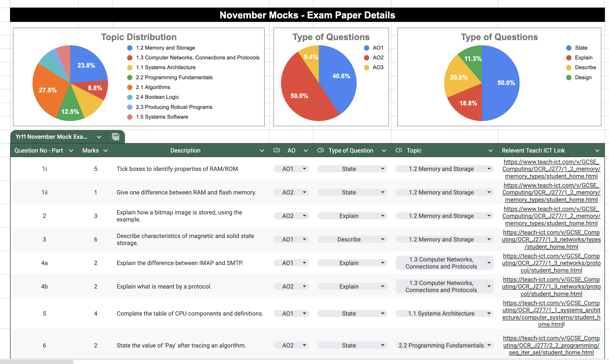Select the 50.0% red slice in AO pie chart

(x=299, y=96)
